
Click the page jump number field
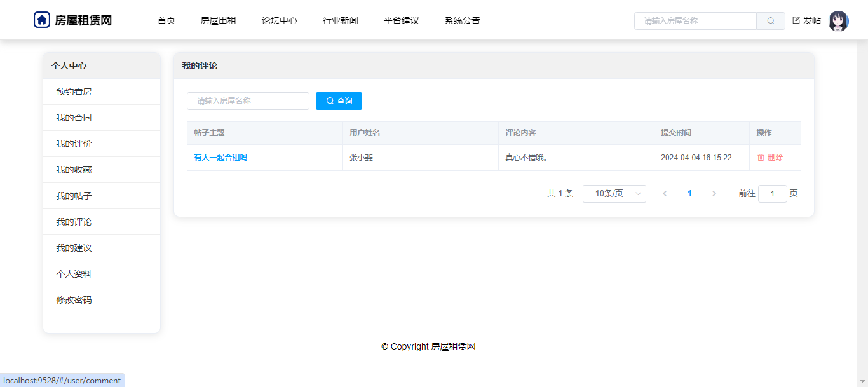772,194
